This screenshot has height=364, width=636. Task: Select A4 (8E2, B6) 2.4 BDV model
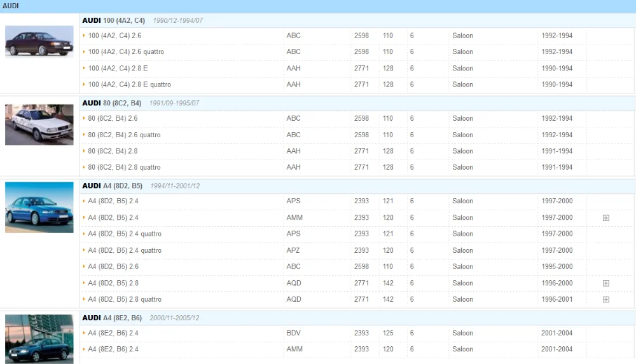click(x=113, y=333)
